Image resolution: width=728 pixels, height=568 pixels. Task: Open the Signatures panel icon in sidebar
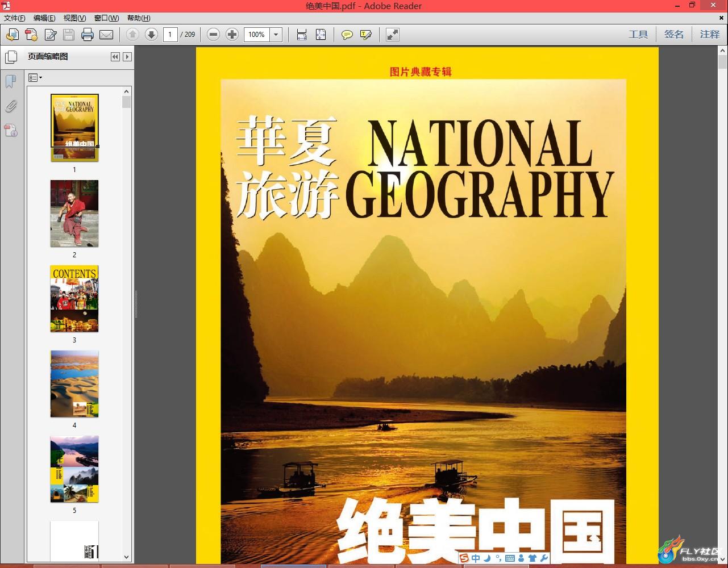(x=11, y=131)
